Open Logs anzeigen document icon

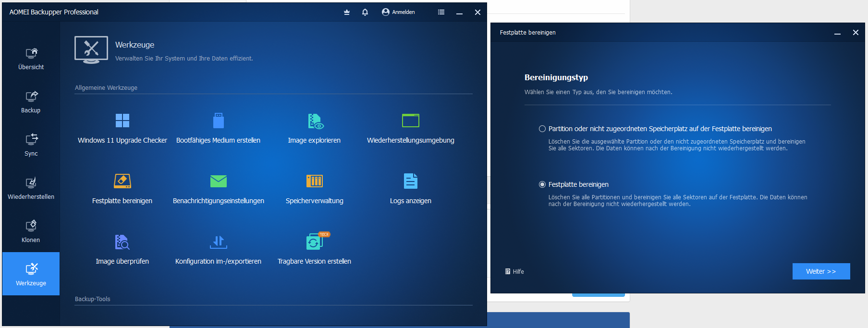[x=411, y=181]
